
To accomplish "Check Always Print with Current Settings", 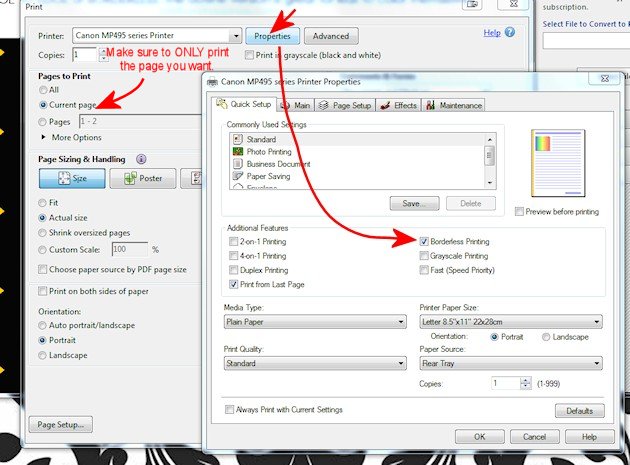I will (229, 410).
